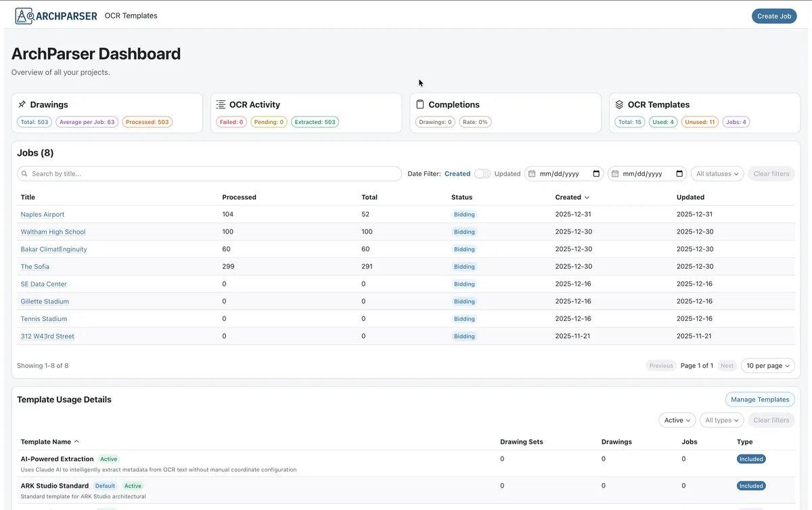Toggle the date filter to Updated

[x=482, y=173]
